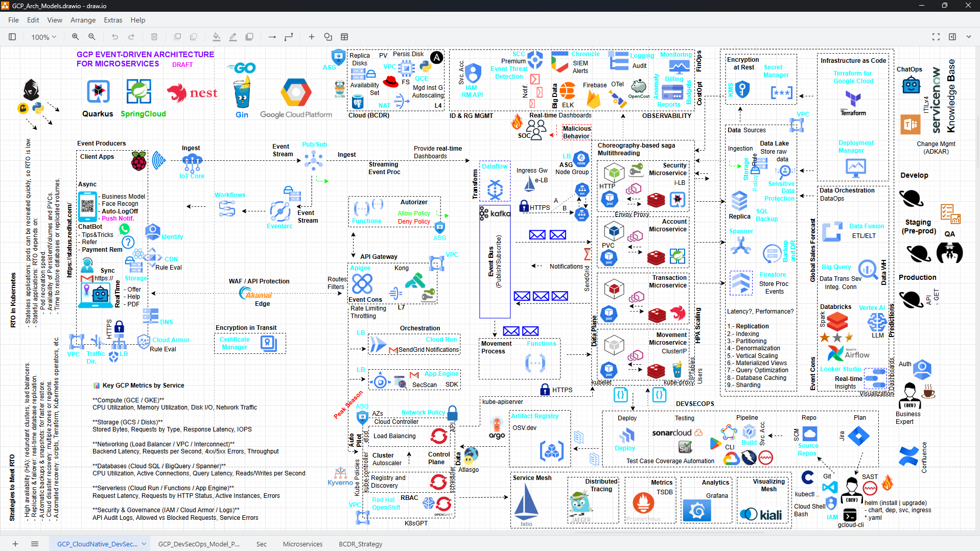Undo the last action
980x551 pixels.
tap(115, 37)
